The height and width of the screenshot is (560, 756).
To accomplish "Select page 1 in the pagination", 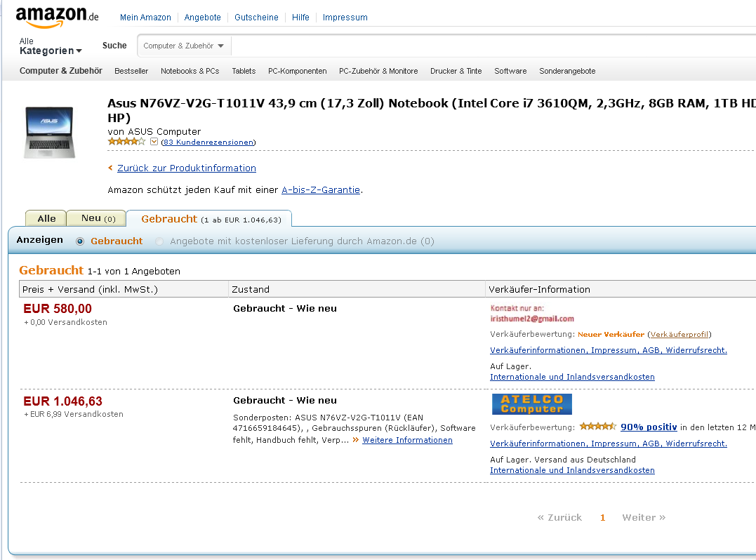I will 602,517.
